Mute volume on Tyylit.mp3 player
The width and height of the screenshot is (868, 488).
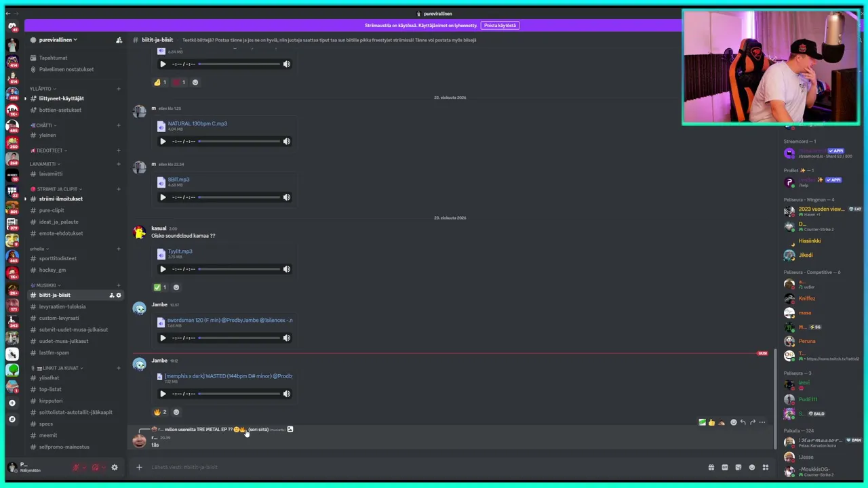287,269
